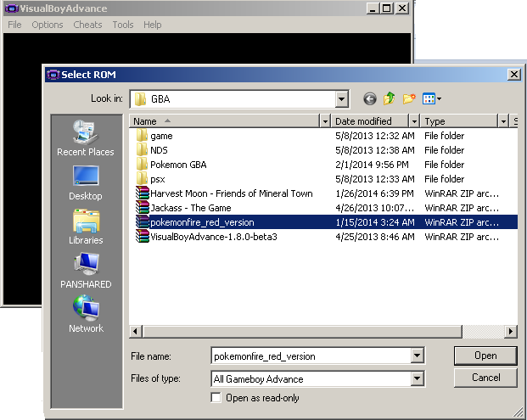Toggle the Open as read-only checkbox
The height and width of the screenshot is (420, 527).
point(216,397)
